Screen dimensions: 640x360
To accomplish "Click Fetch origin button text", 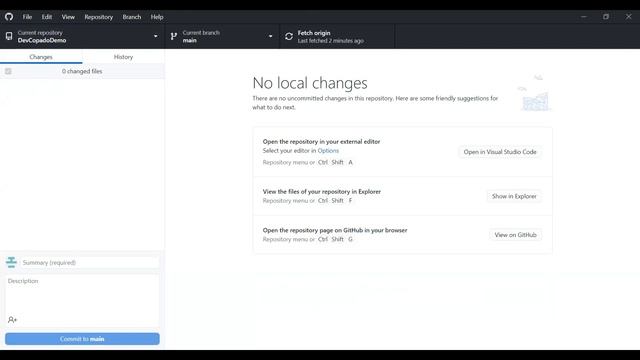I will (x=314, y=33).
